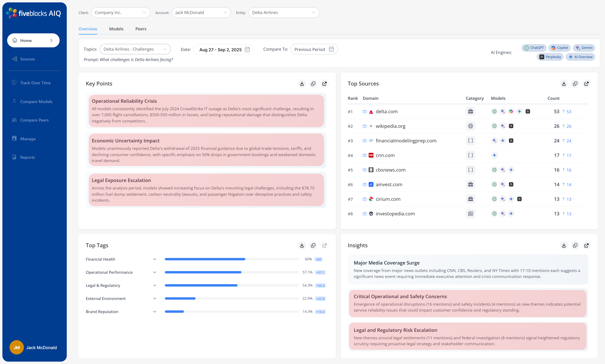Click the globe category icon for wikipedia.org

point(470,126)
